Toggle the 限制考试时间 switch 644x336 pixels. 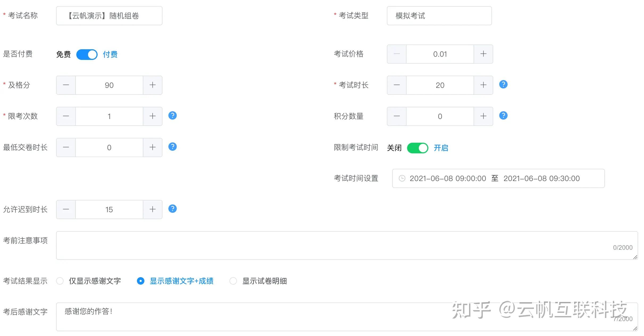tap(417, 148)
